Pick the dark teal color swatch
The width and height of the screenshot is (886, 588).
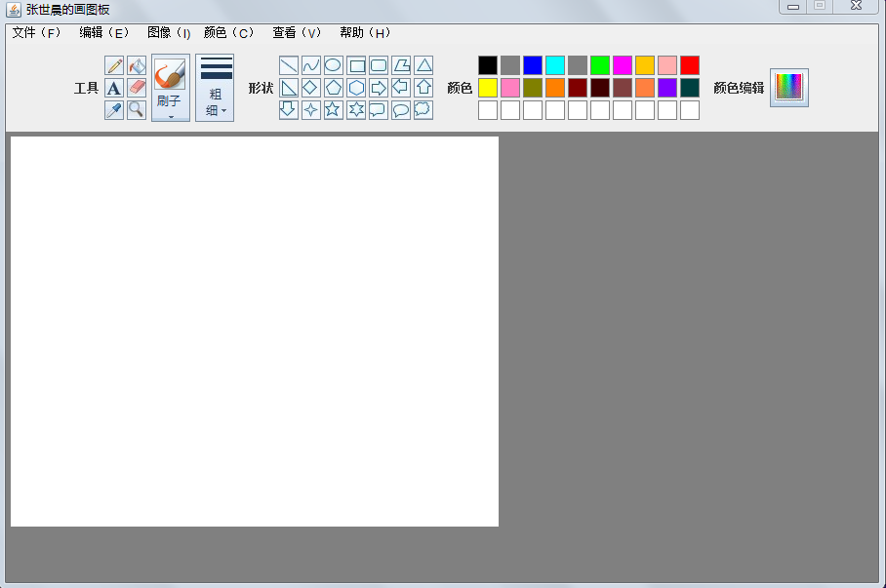point(690,88)
